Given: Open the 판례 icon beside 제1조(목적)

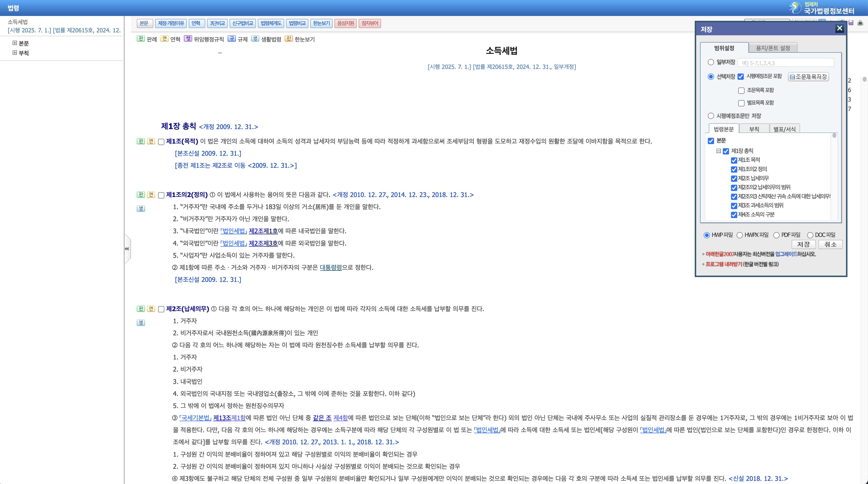Looking at the screenshot, I should pyautogui.click(x=141, y=141).
